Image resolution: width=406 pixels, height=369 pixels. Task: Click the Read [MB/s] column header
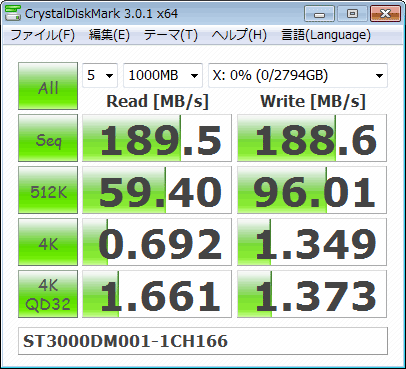[157, 101]
